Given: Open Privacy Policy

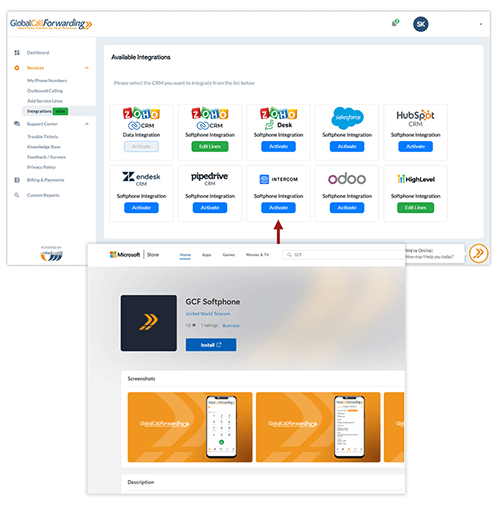Looking at the screenshot, I should (x=41, y=167).
